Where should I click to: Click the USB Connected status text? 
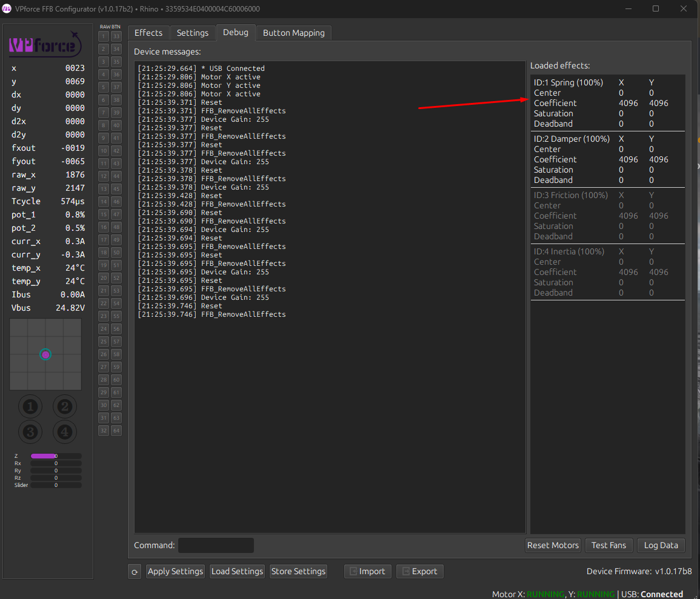652,594
